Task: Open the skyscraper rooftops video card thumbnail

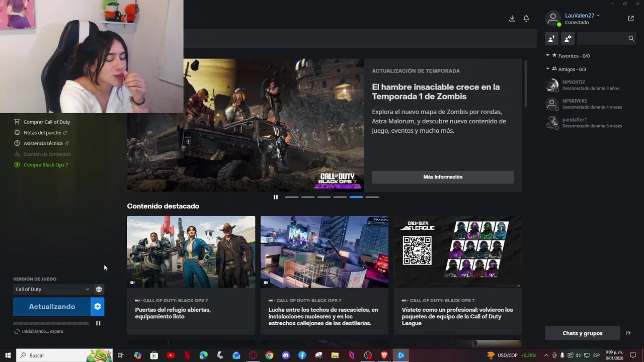Action: point(325,252)
